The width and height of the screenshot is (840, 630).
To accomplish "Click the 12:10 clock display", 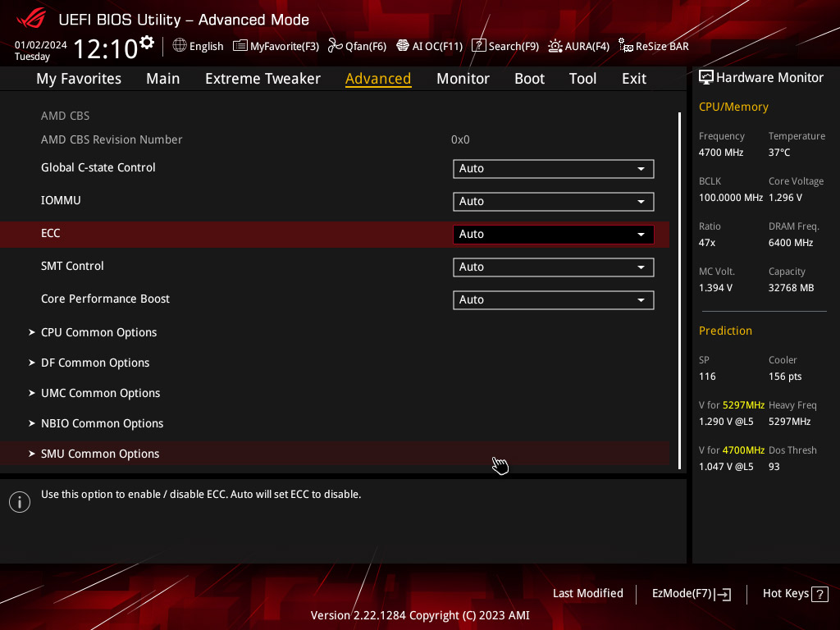I will click(105, 48).
